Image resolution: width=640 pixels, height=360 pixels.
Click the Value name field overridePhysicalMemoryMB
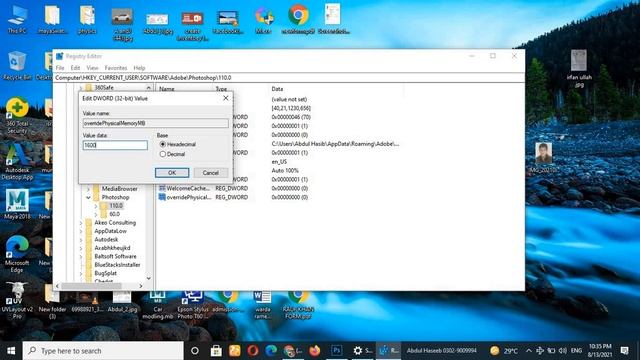tap(156, 123)
